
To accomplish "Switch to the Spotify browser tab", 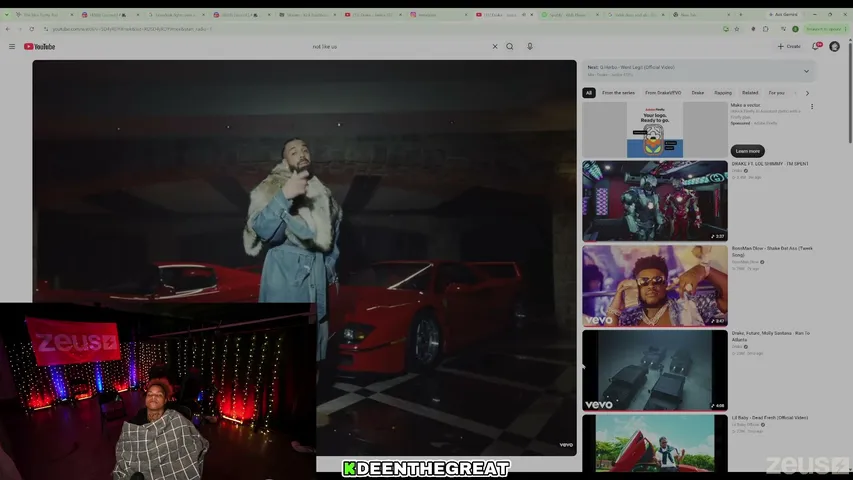I will coord(569,15).
